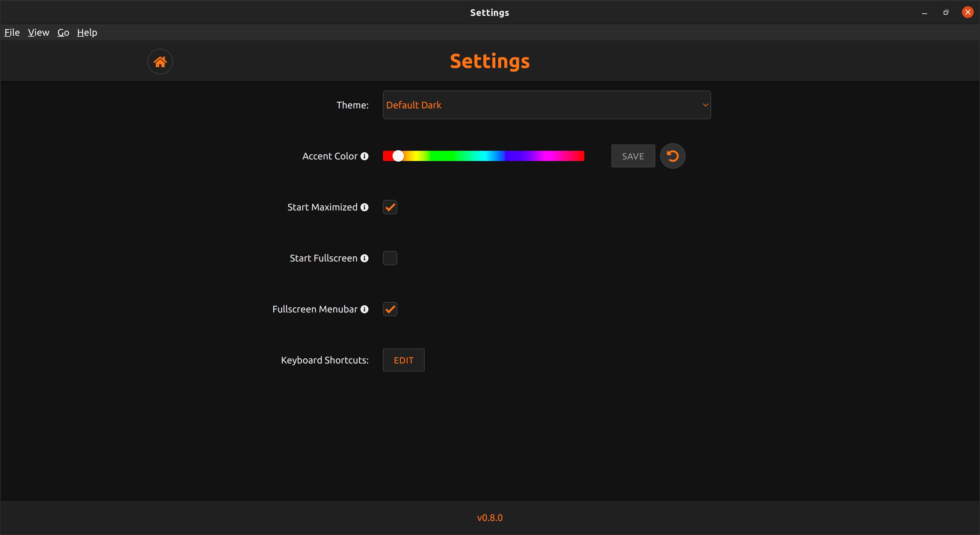The height and width of the screenshot is (535, 980).
Task: Go to the home screen icon
Action: tap(160, 61)
